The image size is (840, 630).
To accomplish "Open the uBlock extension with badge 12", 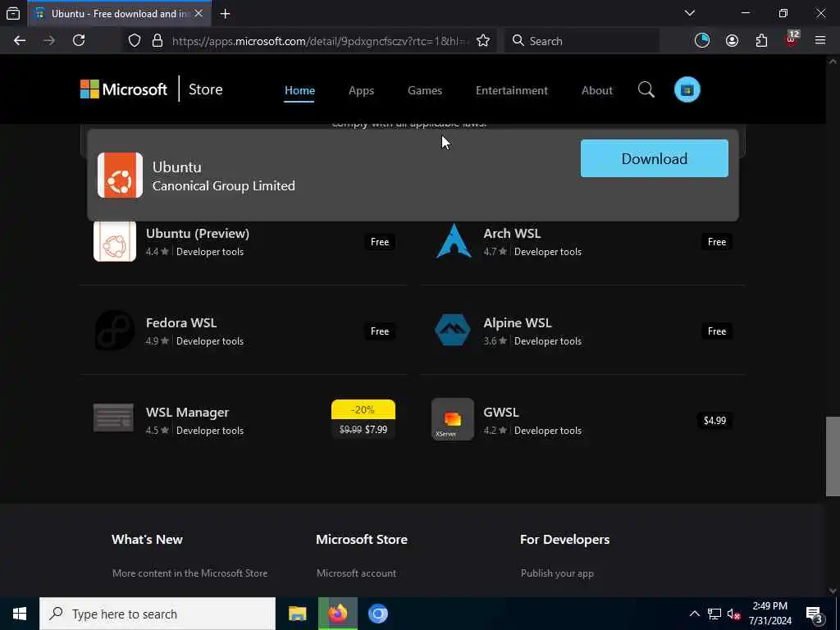I will 792,39.
